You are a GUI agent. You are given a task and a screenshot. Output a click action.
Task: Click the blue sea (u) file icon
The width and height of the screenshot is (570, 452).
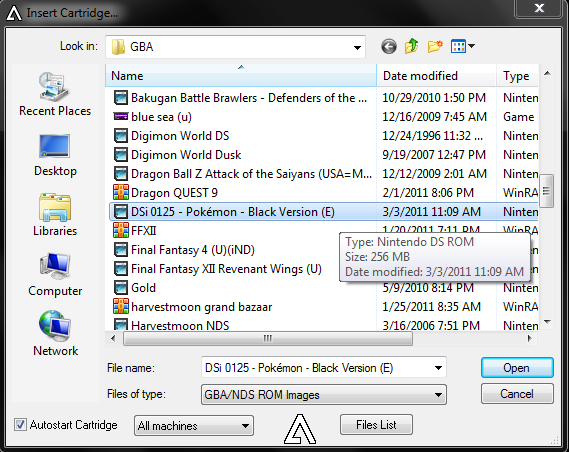121,117
